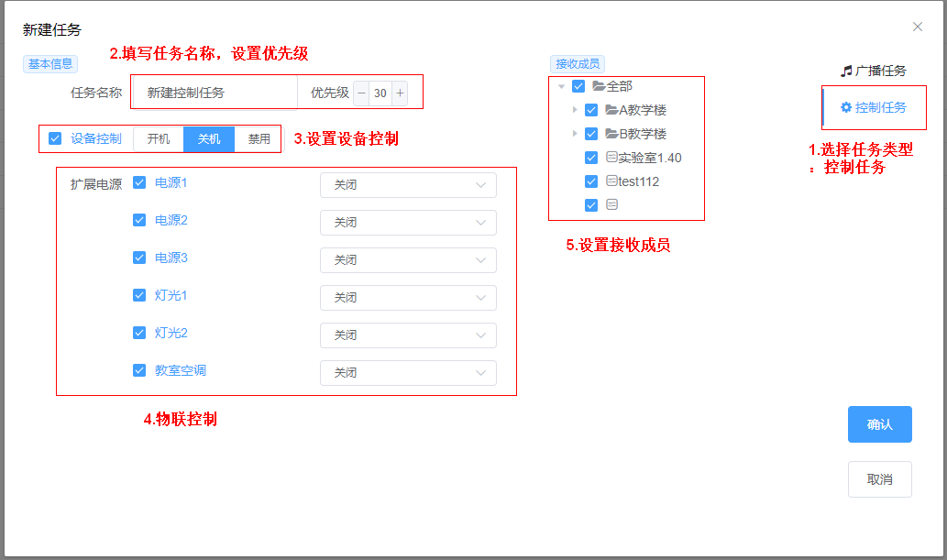
Task: Collapse the 全部 tree node
Action: 561,86
